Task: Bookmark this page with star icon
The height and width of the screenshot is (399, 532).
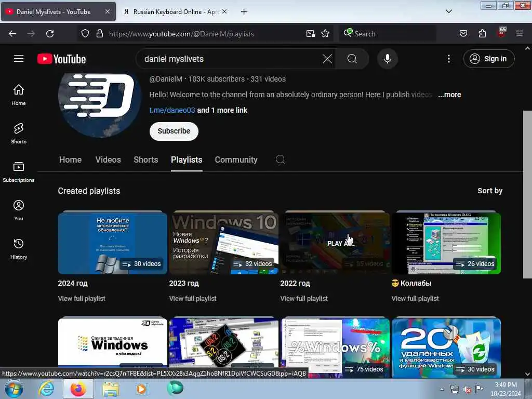Action: coord(325,34)
